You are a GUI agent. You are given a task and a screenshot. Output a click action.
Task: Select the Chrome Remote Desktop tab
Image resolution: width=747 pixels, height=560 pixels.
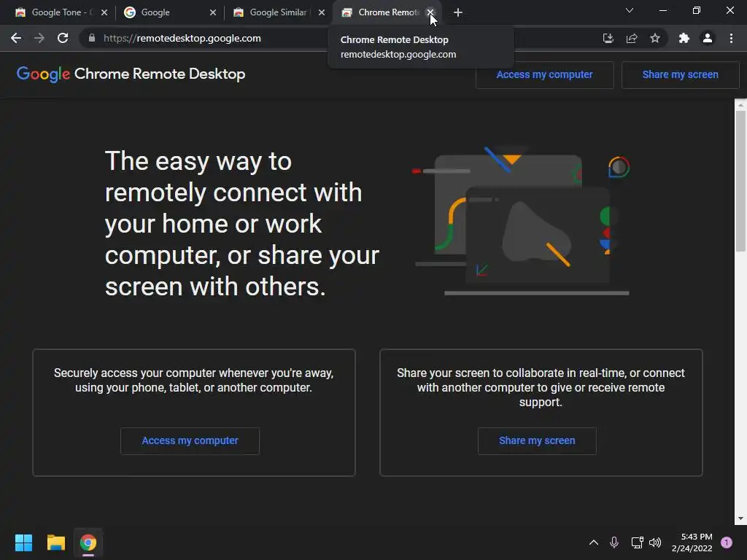[x=381, y=12]
